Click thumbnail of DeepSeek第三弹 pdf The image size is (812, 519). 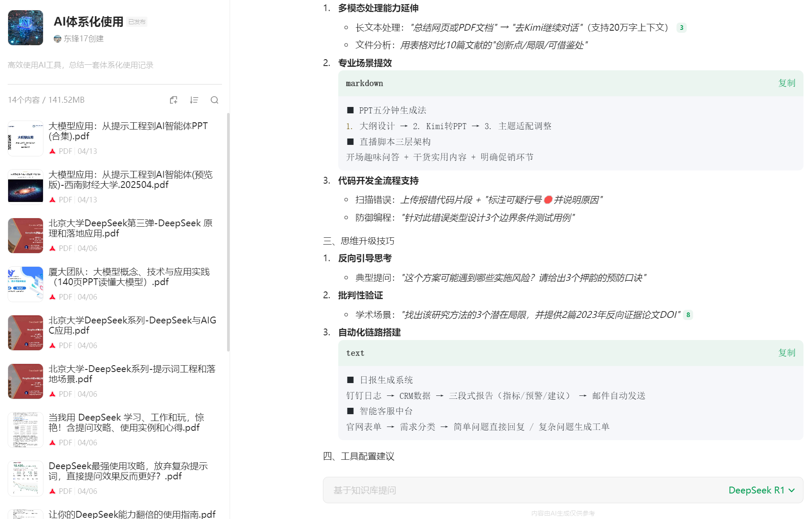26,235
